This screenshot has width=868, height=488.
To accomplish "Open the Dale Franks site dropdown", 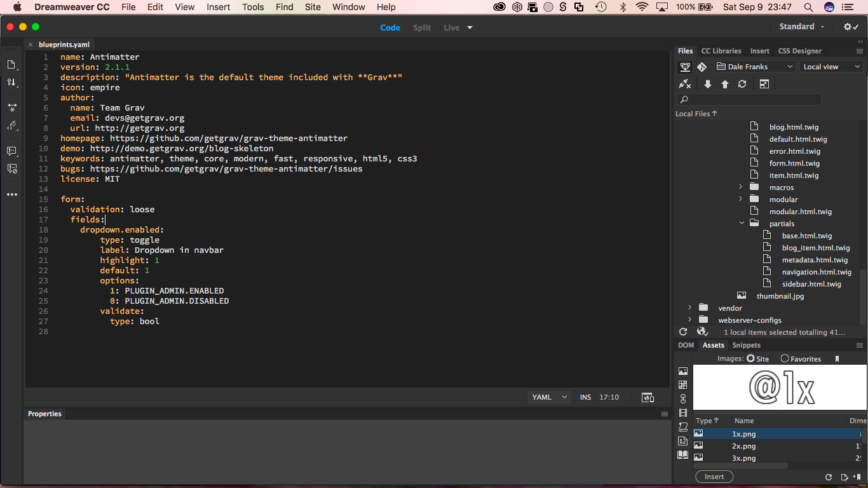I will pyautogui.click(x=755, y=67).
